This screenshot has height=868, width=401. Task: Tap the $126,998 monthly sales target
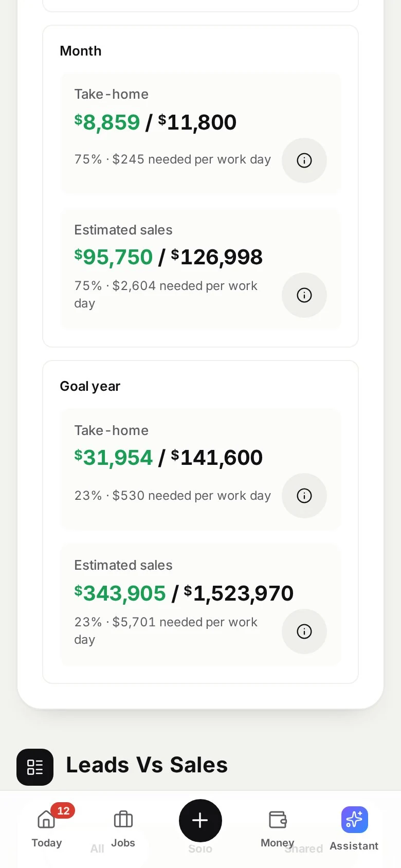(217, 257)
